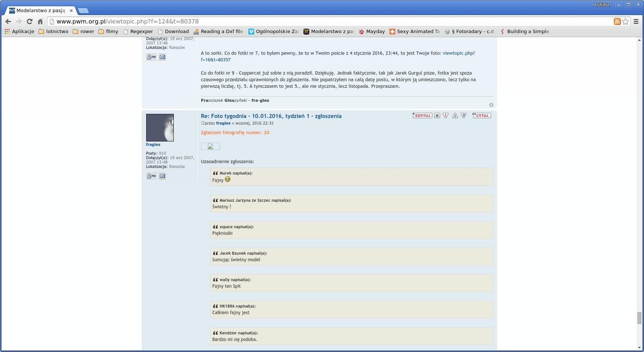Open the Chrome hamburger menu
The image size is (644, 352).
pyautogui.click(x=636, y=22)
